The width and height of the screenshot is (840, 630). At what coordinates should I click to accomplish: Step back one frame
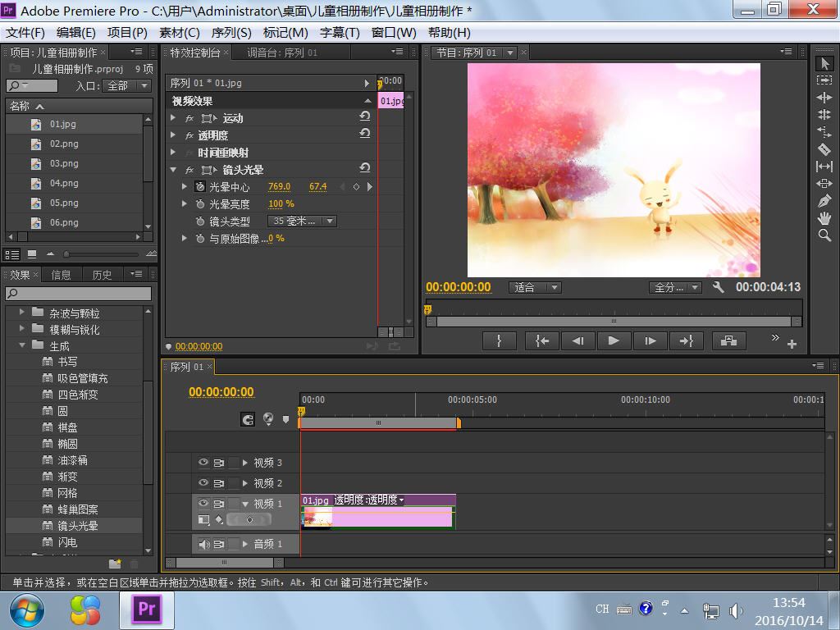(x=578, y=340)
